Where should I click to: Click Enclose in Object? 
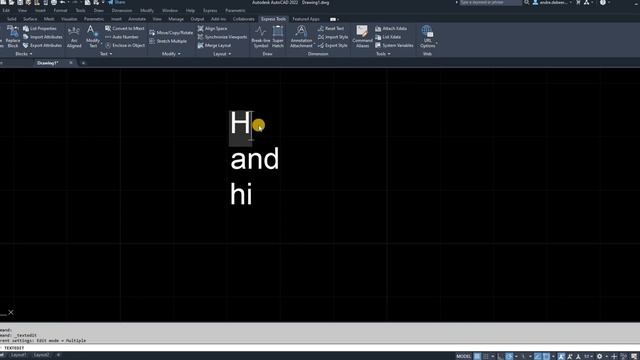click(x=125, y=45)
